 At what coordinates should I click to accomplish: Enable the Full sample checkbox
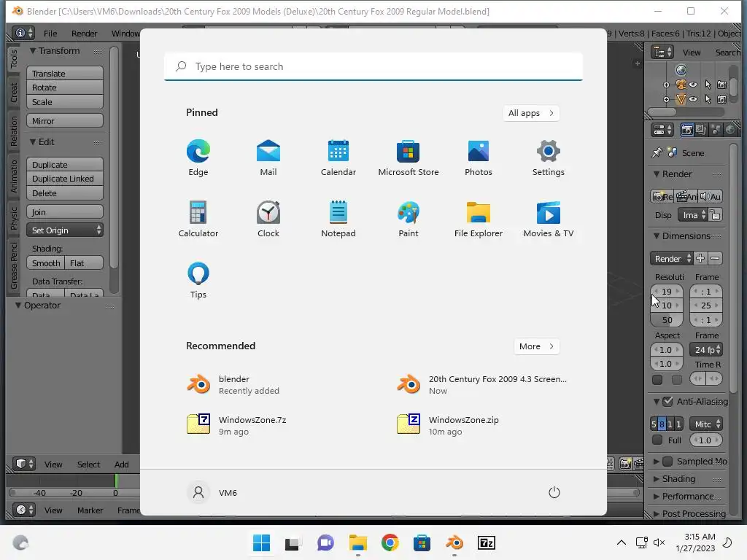pos(657,440)
